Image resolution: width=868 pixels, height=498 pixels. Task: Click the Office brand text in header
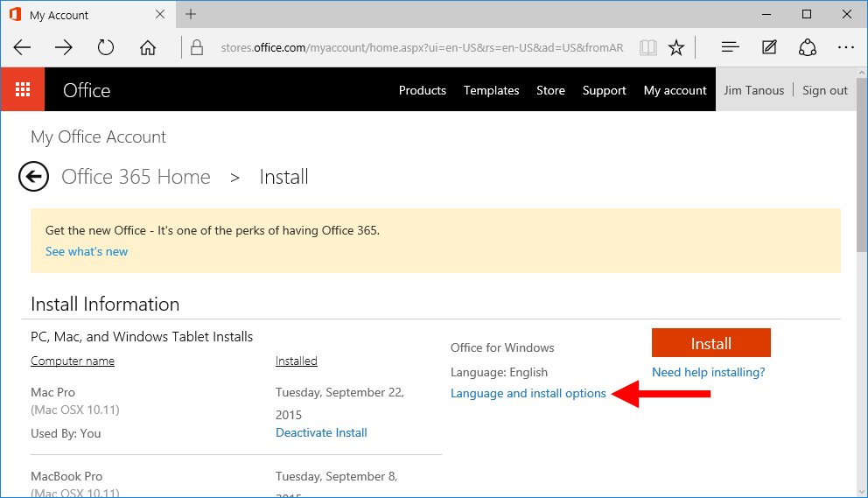point(87,90)
